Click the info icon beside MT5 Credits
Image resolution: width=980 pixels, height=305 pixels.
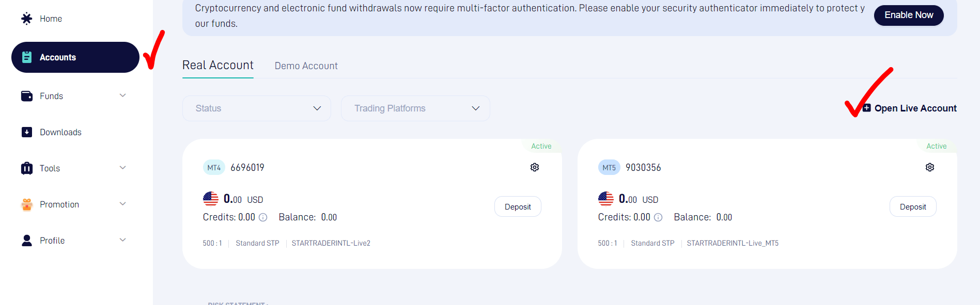(x=658, y=217)
